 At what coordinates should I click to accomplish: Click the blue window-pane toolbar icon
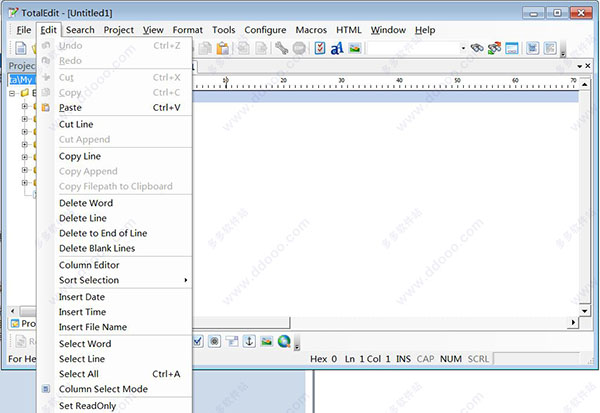tap(512, 48)
